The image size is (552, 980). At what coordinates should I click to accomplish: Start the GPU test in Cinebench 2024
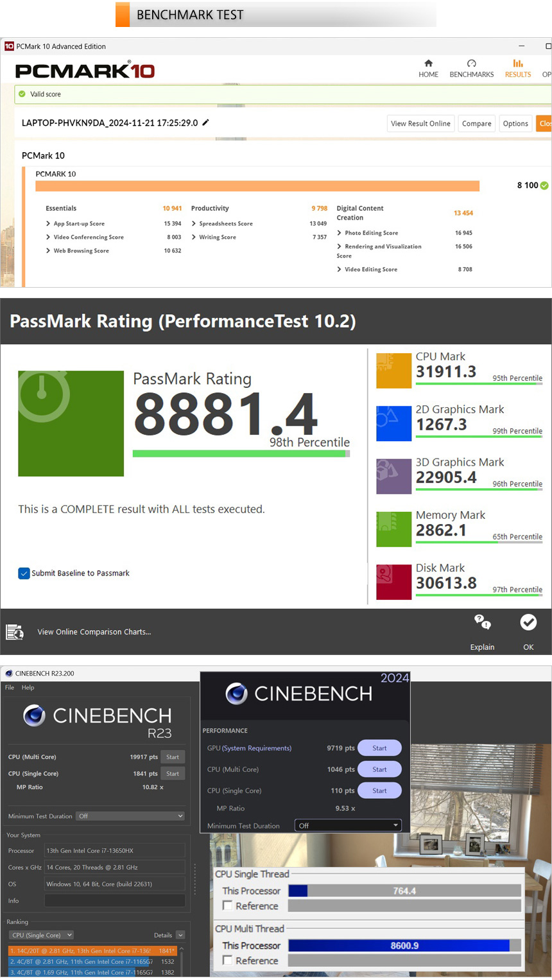tap(379, 748)
